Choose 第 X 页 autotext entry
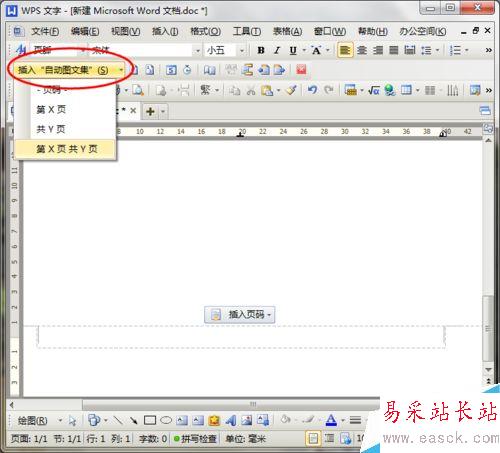The image size is (500, 453). 65,109
